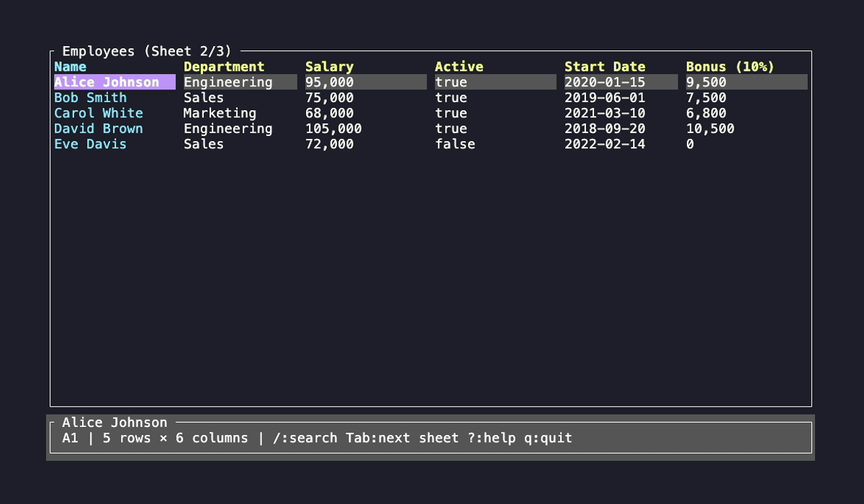Screen dimensions: 864x504
Task: Toggle Eve Davis's Active false value
Action: click(x=455, y=144)
